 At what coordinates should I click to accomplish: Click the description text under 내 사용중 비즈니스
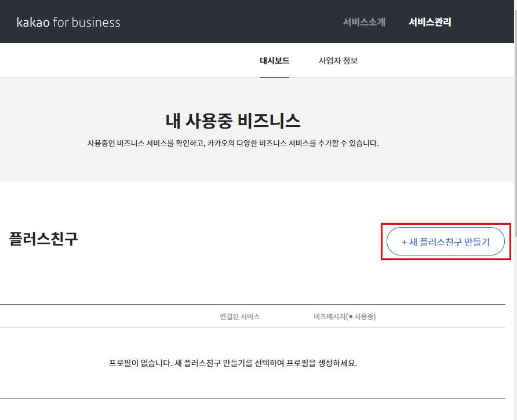(x=233, y=143)
